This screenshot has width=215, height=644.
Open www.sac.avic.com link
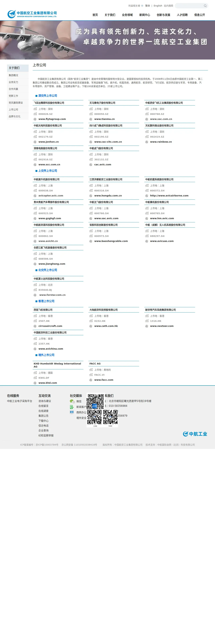click(106, 219)
